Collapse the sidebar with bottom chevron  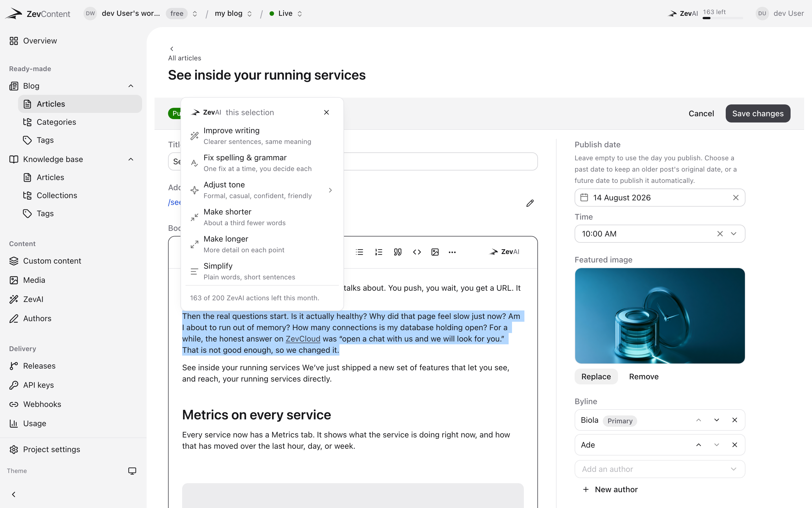(14, 494)
